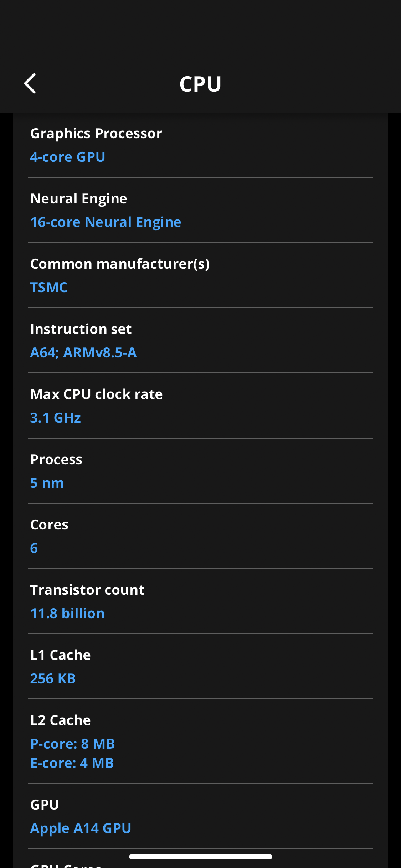
Task: Select the 3.1 GHz clock rate
Action: (56, 418)
